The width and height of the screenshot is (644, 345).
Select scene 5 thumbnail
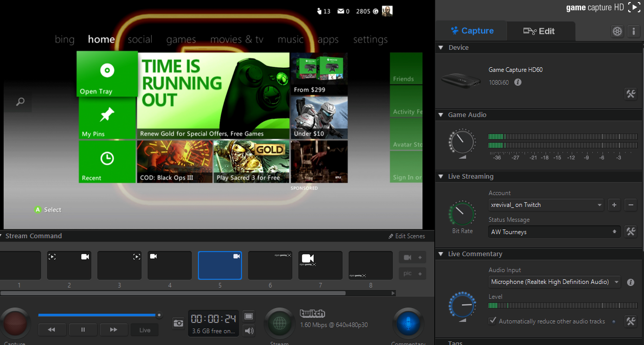[x=220, y=265]
